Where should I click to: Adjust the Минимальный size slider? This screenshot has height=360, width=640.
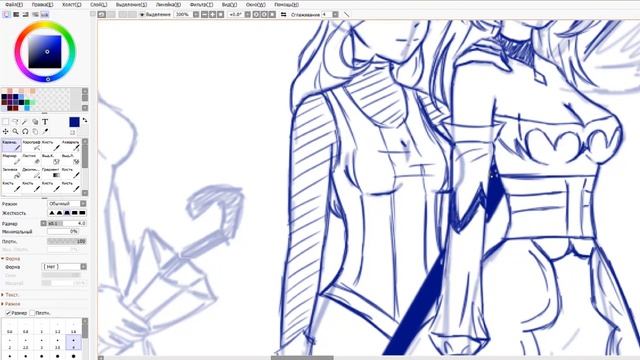tap(63, 231)
